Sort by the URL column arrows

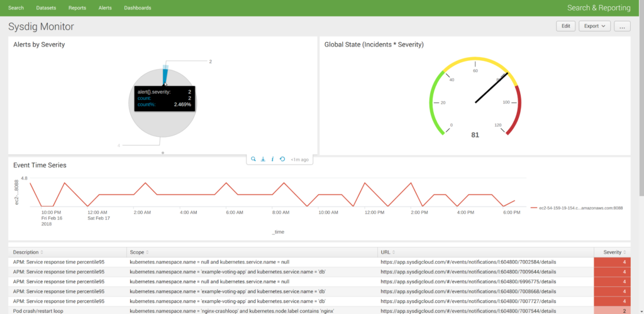pyautogui.click(x=394, y=252)
